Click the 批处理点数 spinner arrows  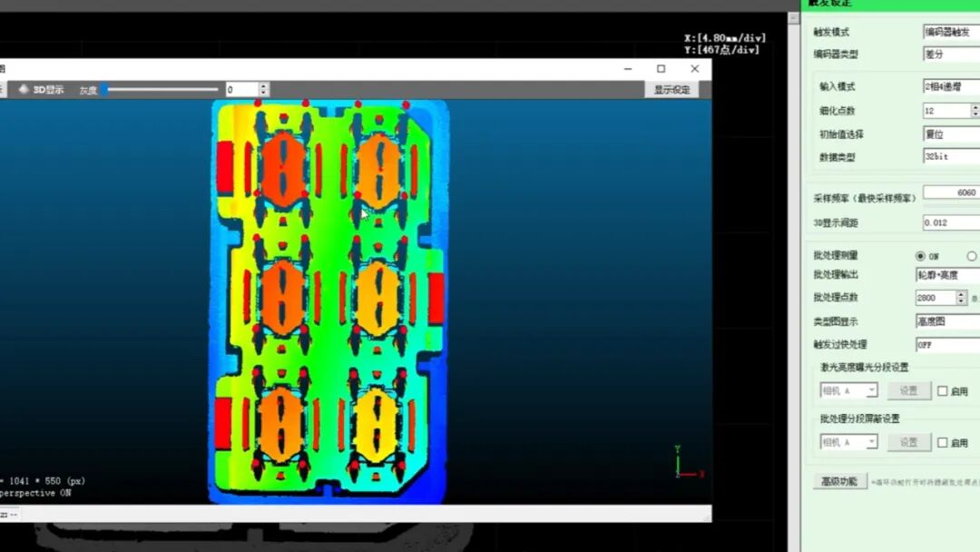coord(961,298)
